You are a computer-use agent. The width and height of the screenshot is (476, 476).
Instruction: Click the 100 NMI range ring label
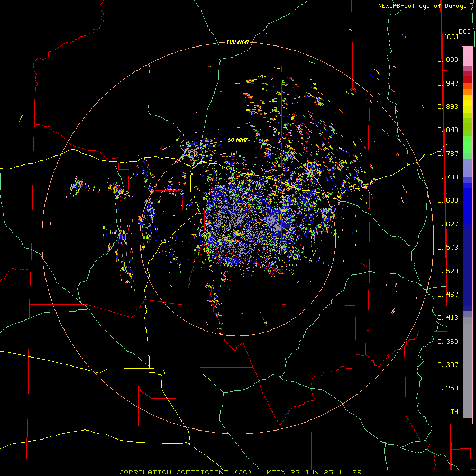[237, 42]
